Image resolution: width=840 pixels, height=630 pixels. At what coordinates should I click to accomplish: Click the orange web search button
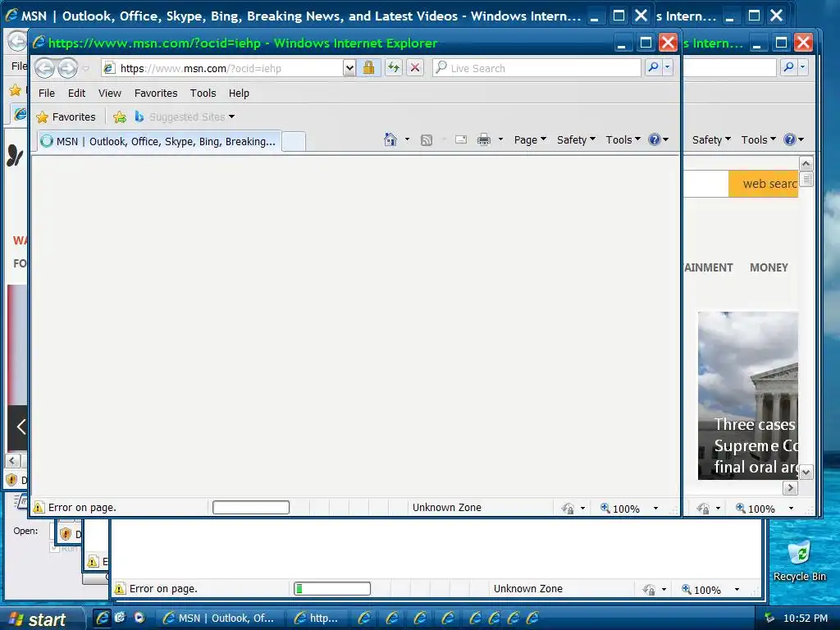(764, 184)
